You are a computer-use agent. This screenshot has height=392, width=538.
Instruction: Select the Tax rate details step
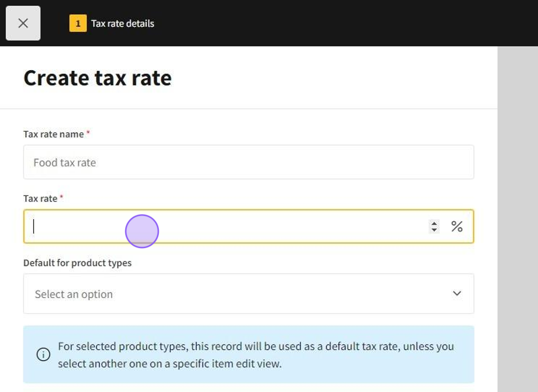pos(123,24)
